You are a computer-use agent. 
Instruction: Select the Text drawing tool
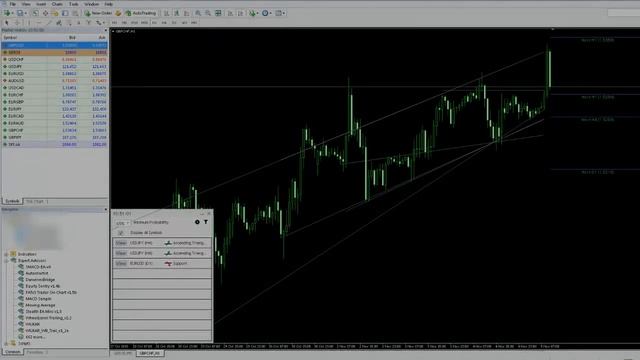(x=79, y=23)
